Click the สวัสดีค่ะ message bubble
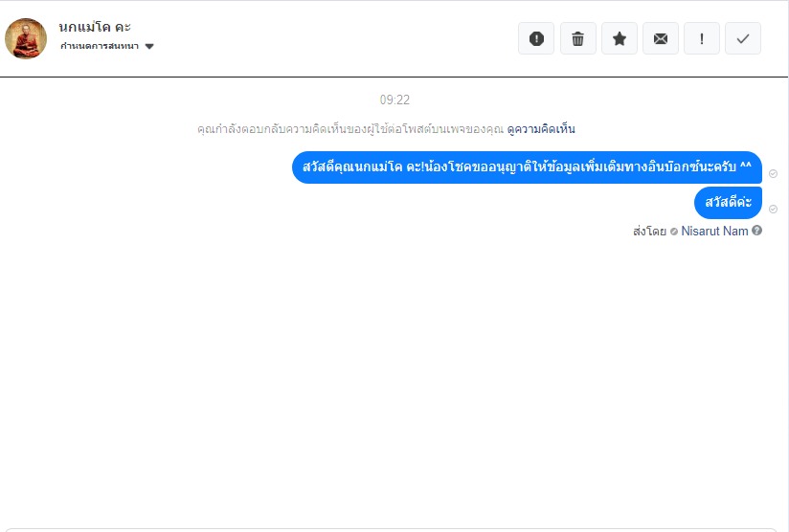The image size is (789, 532). pos(728,203)
